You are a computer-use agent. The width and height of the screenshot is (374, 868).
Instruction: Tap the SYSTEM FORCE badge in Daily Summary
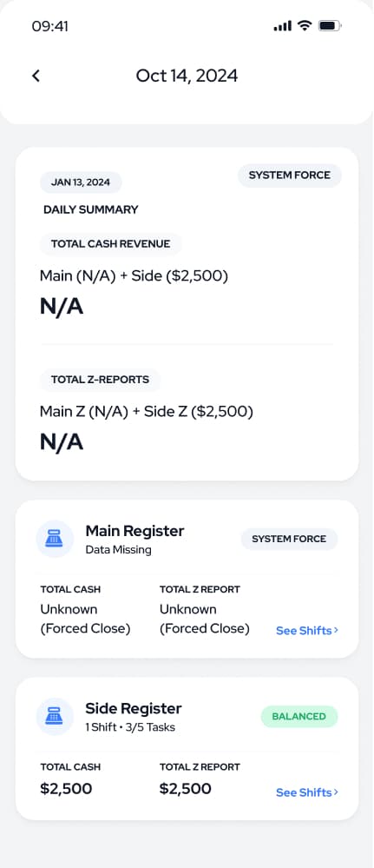(289, 176)
